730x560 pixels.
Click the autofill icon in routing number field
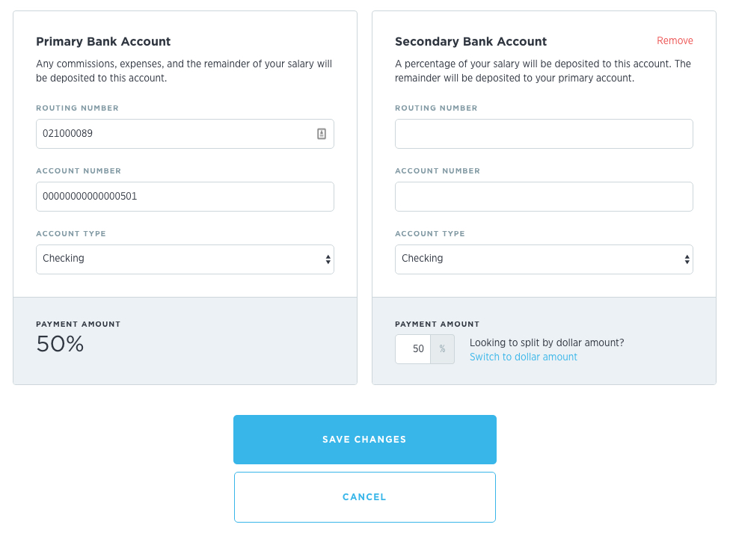(x=321, y=134)
